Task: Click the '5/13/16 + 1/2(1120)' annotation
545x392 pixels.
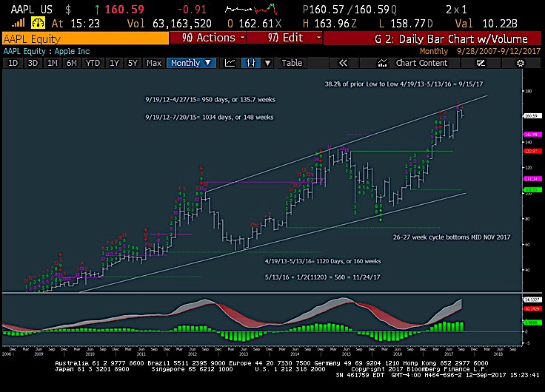Action: (x=322, y=277)
